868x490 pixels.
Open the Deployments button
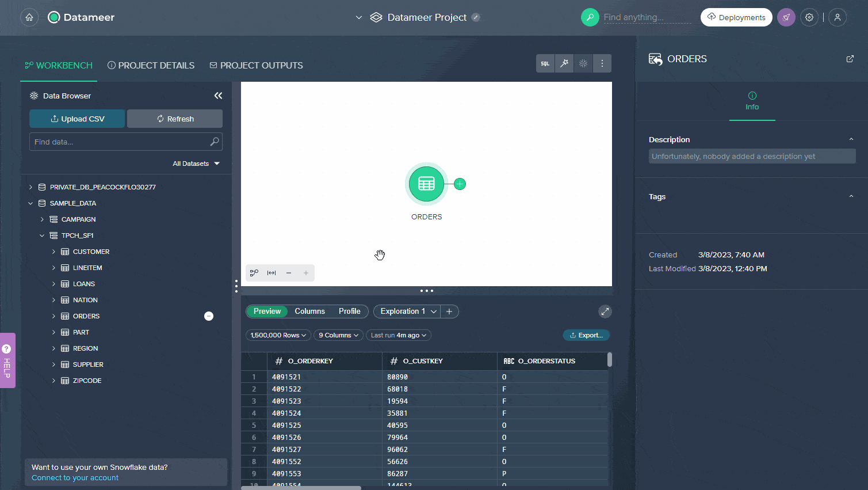tap(736, 17)
